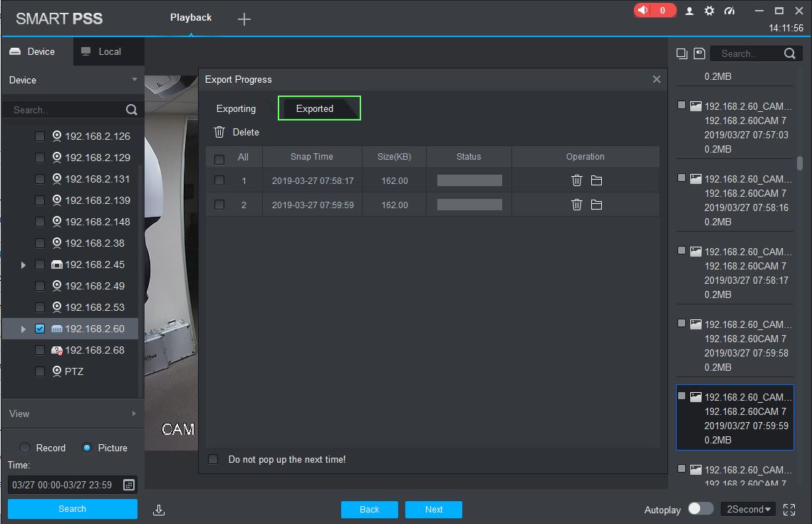Image resolution: width=812 pixels, height=524 pixels.
Task: Uncheck the 192.168.2.60 device checkbox
Action: (x=40, y=329)
